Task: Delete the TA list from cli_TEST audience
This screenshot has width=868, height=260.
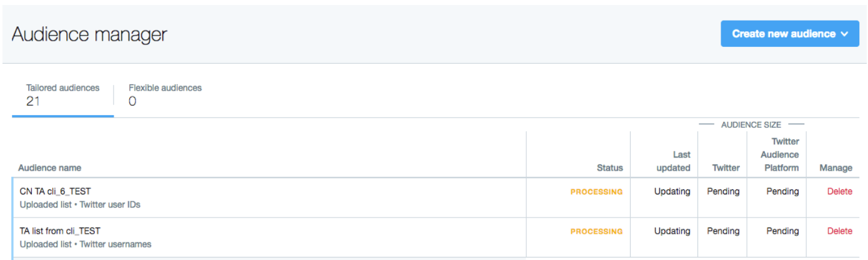Action: (x=839, y=231)
